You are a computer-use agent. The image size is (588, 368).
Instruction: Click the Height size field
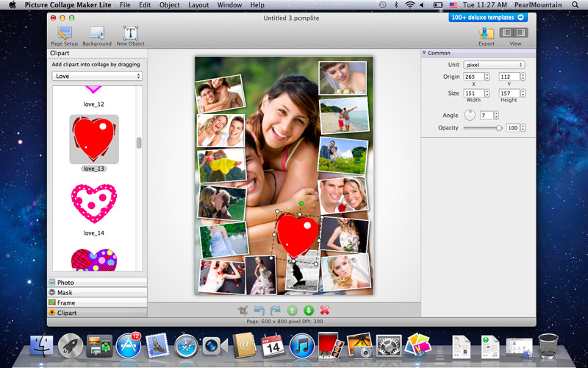509,93
